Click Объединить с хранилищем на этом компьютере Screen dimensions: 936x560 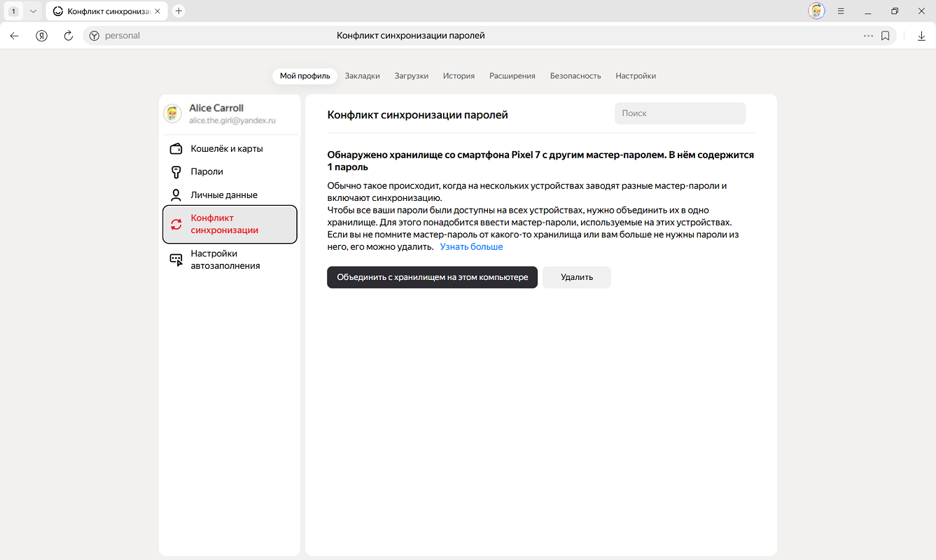[432, 277]
